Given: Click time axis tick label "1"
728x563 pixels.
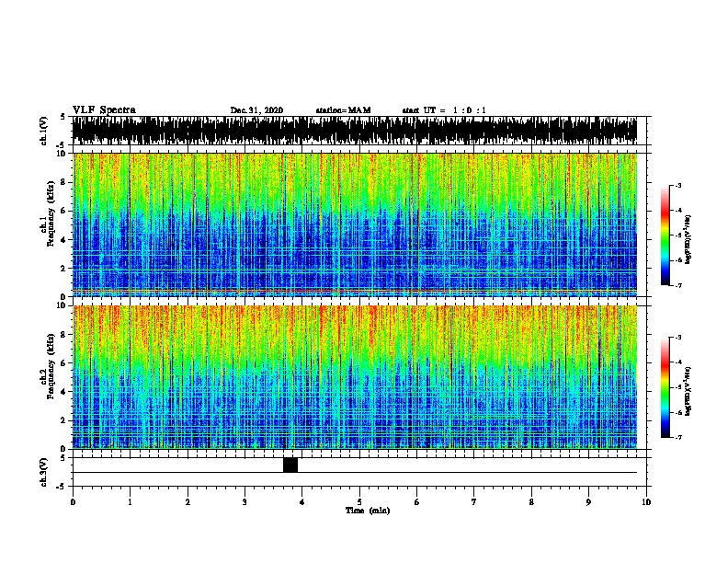Looking at the screenshot, I should pos(130,502).
